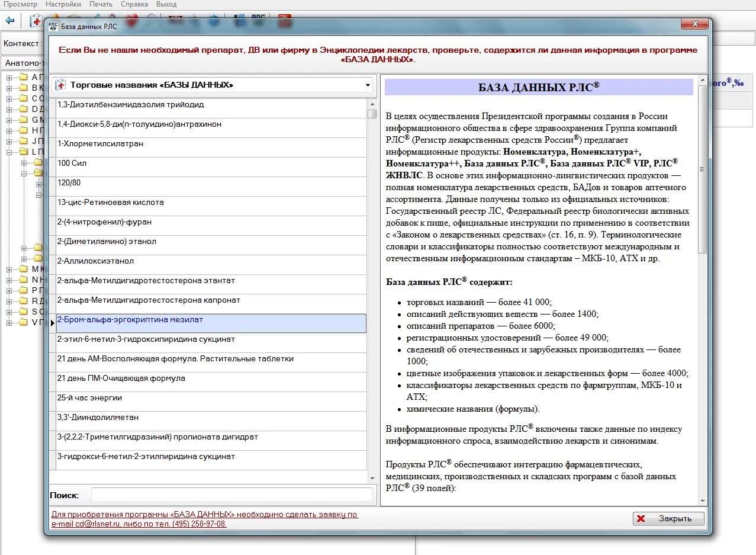Expand tree node G in main window
This screenshot has width=756, height=555.
tap(9, 120)
